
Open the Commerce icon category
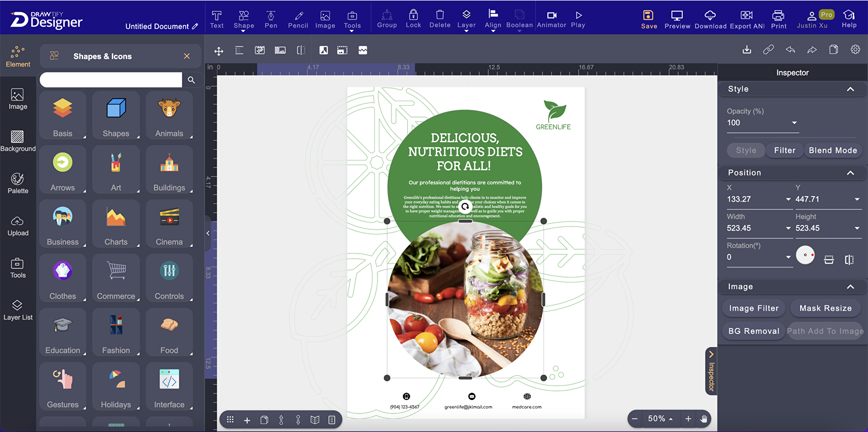coord(116,278)
